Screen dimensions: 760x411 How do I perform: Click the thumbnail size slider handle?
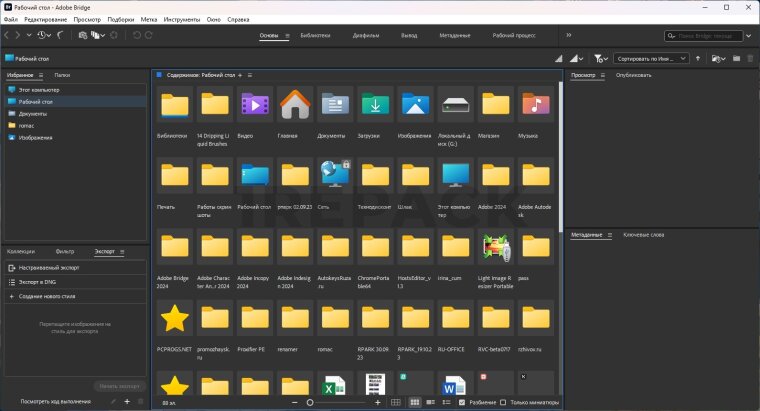(x=310, y=402)
